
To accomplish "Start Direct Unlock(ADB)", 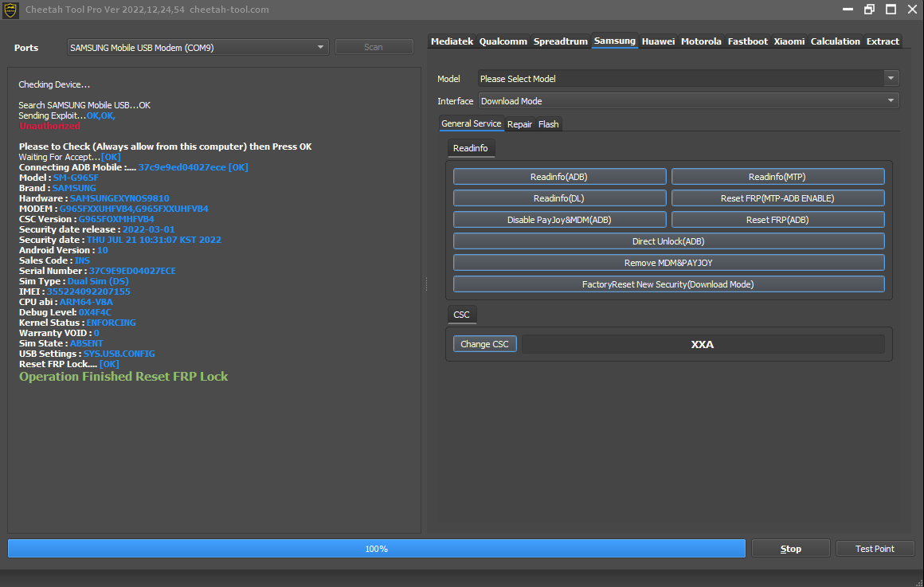I will 669,241.
